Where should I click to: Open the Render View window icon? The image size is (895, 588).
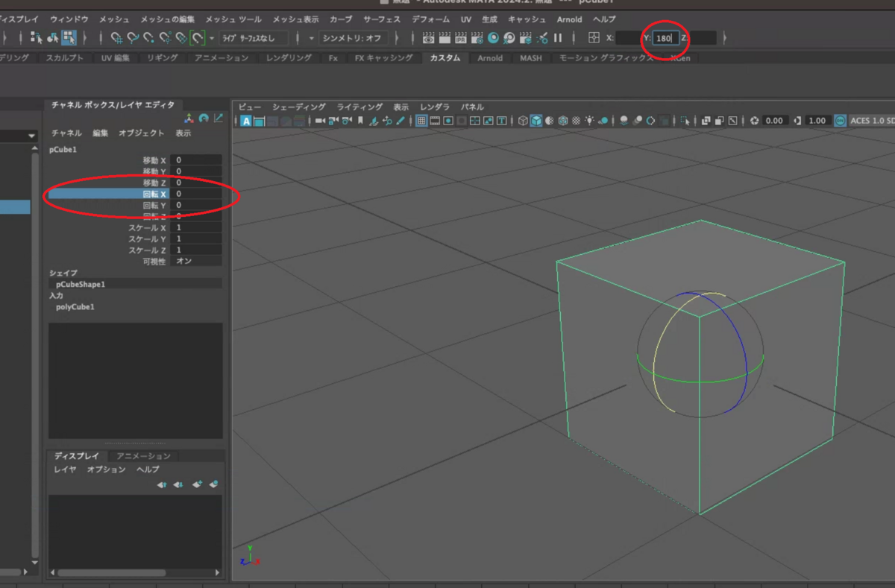429,37
